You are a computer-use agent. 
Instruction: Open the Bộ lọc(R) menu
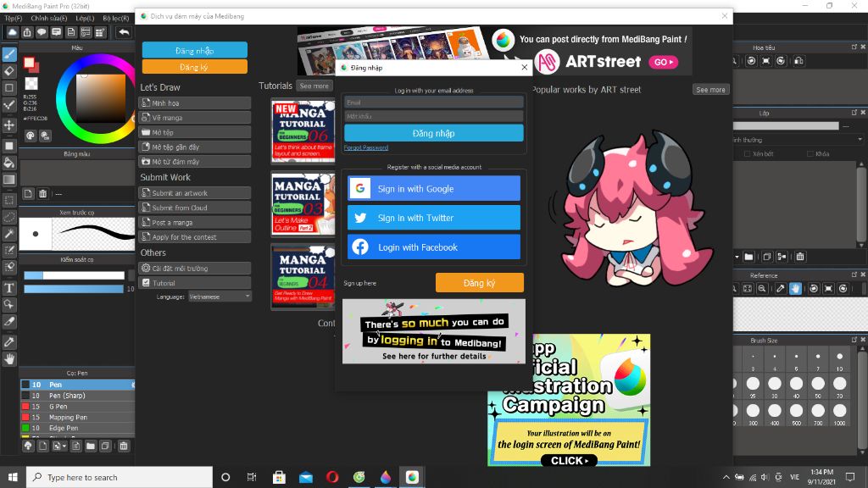pyautogui.click(x=115, y=19)
